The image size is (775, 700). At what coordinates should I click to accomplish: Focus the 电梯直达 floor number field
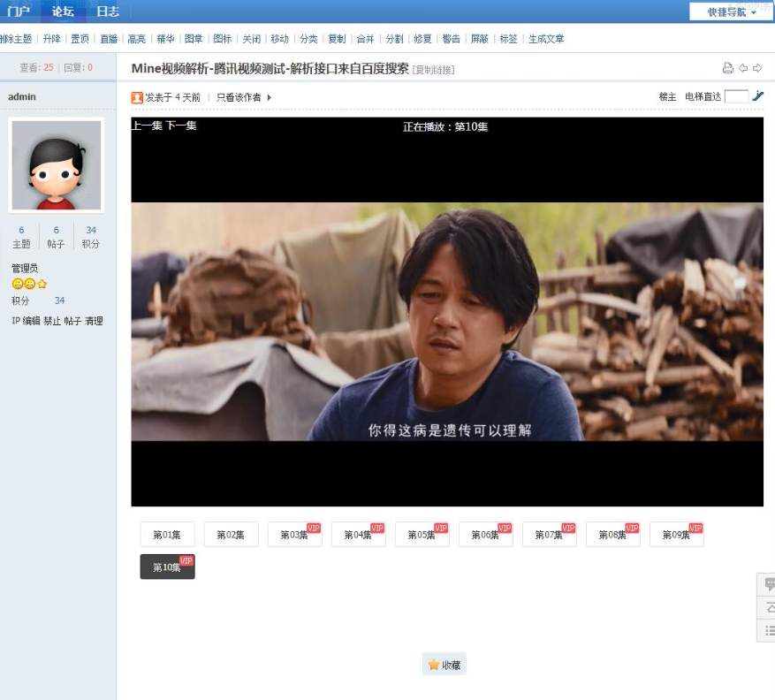736,96
